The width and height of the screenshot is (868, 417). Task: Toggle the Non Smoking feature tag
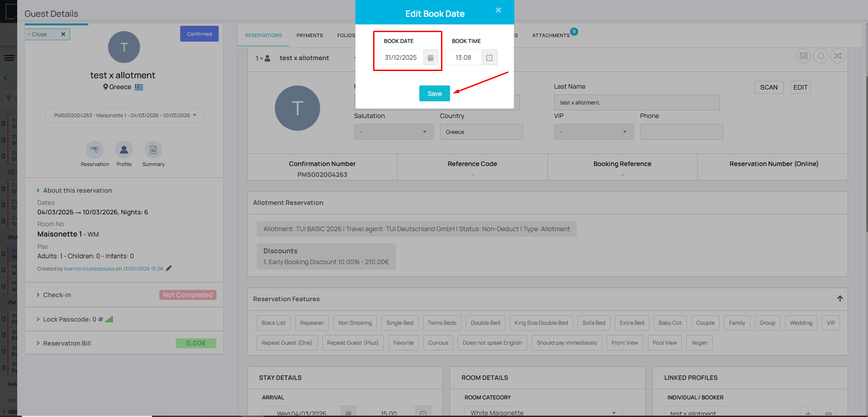[x=355, y=323]
